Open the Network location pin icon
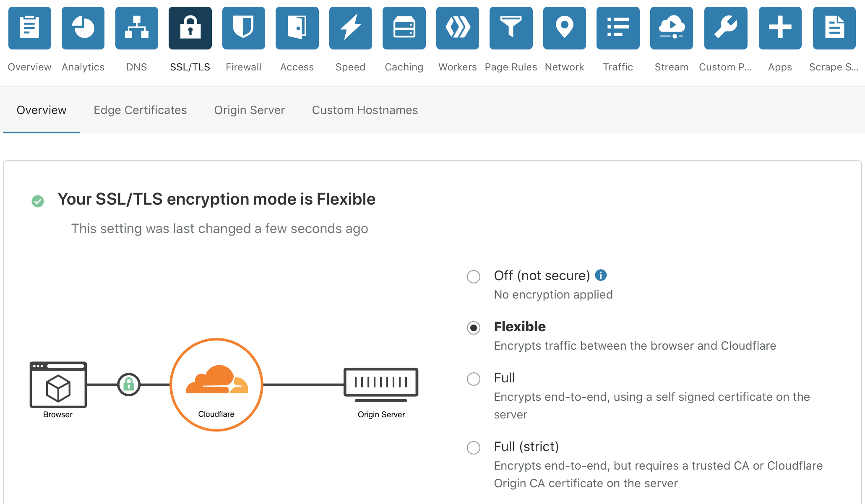Screen dimensions: 865x504 tap(565, 28)
